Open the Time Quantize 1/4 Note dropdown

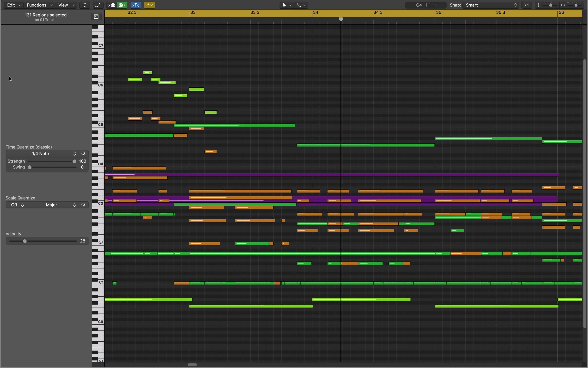(42, 154)
